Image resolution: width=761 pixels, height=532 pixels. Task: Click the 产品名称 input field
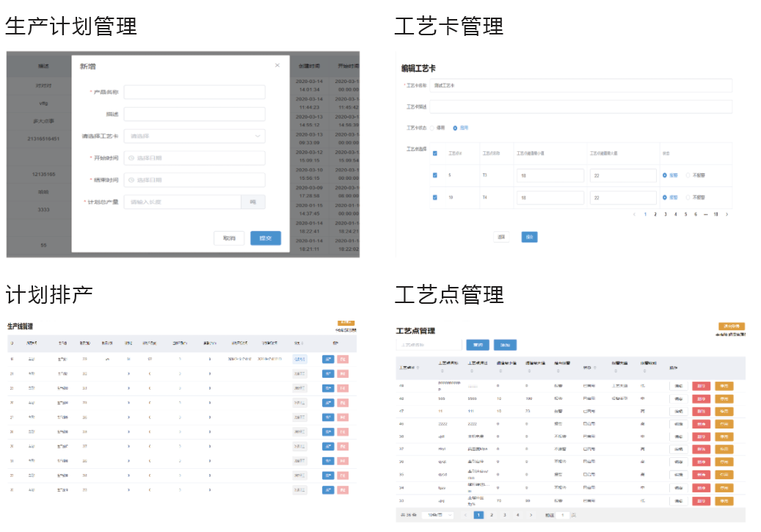(194, 92)
